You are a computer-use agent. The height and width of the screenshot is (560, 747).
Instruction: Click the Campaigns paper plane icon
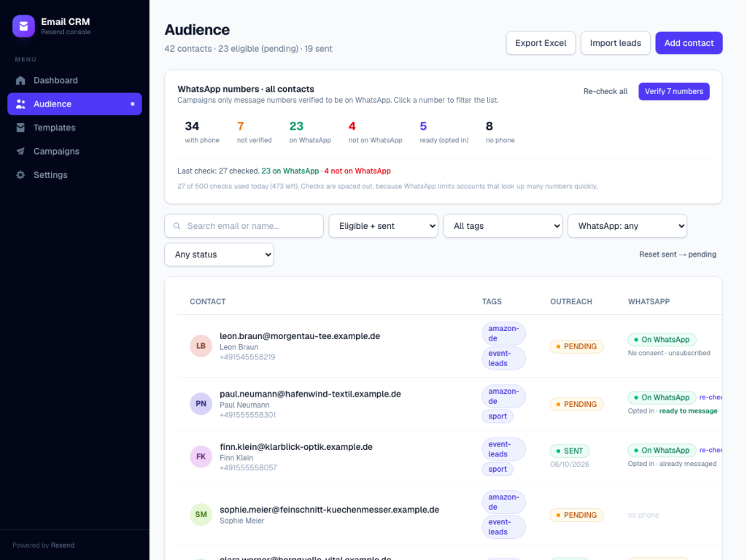pos(20,151)
